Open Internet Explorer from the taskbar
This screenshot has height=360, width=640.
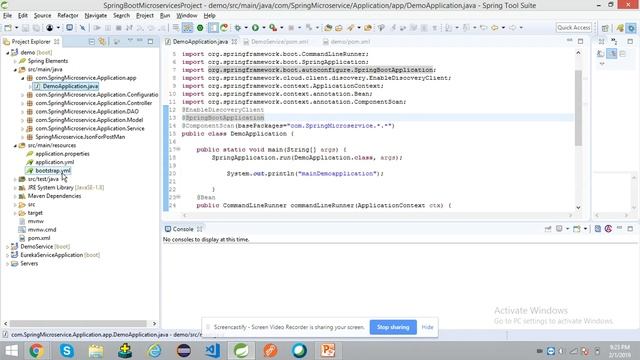coord(154,351)
